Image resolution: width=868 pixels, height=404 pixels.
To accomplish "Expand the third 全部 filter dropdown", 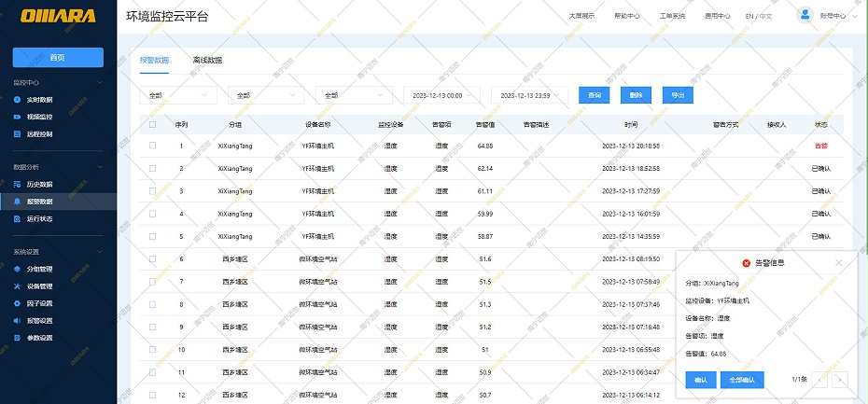I will tap(354, 95).
